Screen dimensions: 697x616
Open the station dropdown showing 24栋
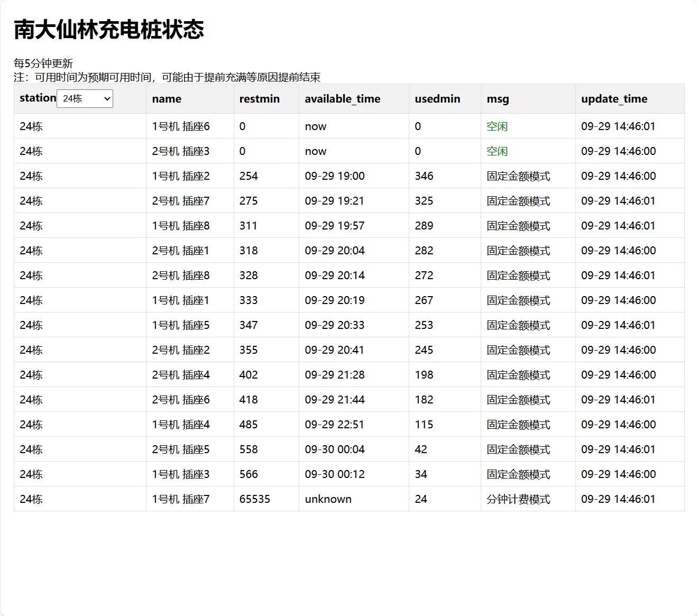point(85,99)
